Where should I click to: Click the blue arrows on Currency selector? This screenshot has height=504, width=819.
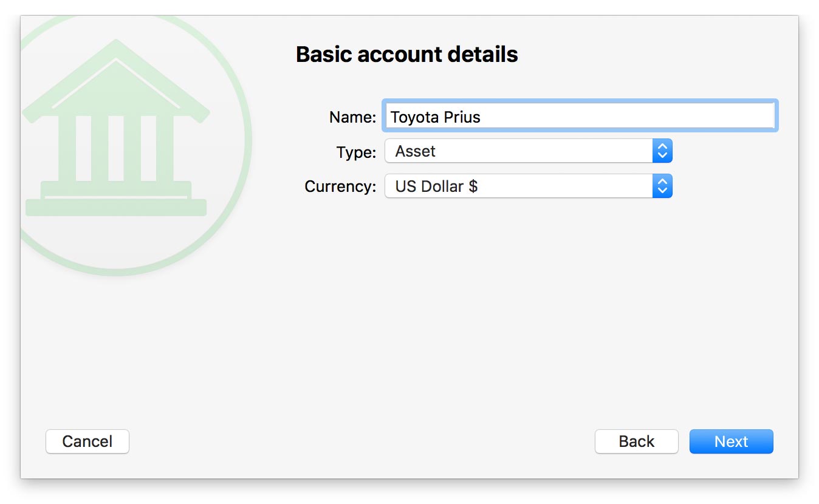tap(662, 186)
